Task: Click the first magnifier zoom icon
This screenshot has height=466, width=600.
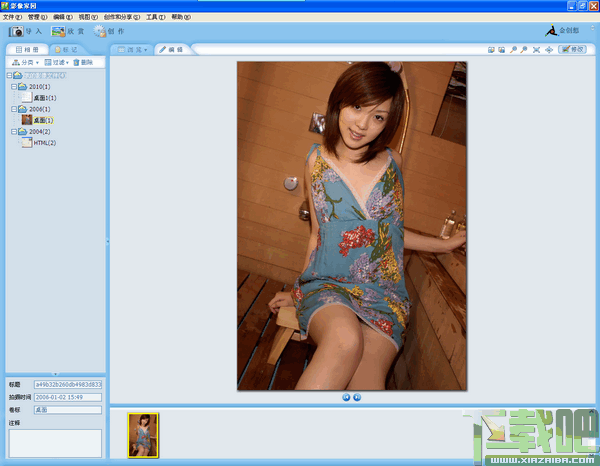Action: click(513, 50)
